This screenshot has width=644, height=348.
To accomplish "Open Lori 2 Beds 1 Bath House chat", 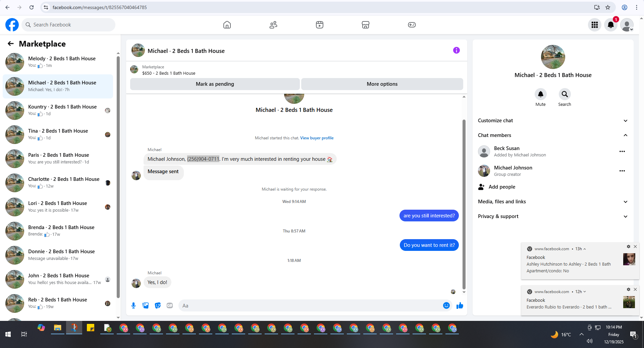I will point(58,207).
